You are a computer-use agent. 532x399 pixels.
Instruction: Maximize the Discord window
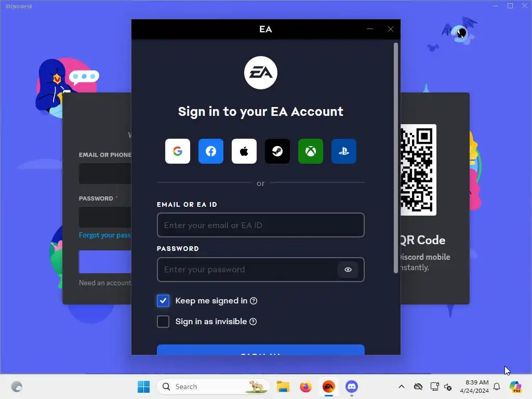[510, 6]
